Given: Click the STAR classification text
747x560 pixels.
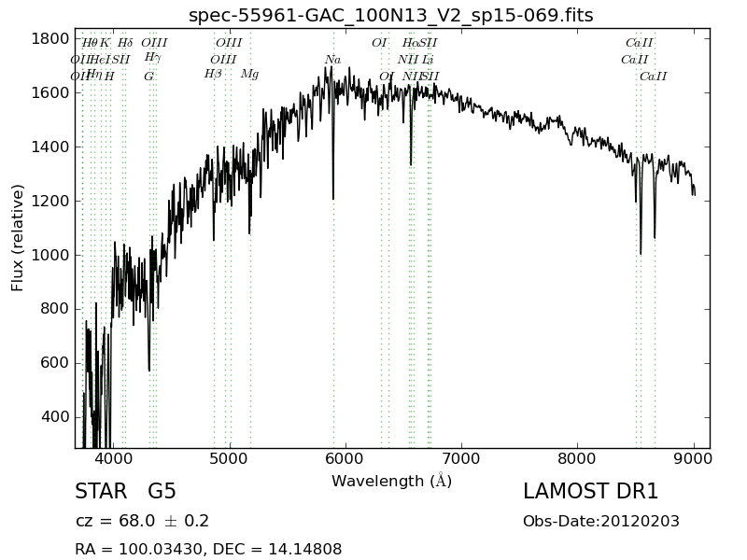Looking at the screenshot, I should 101,492.
